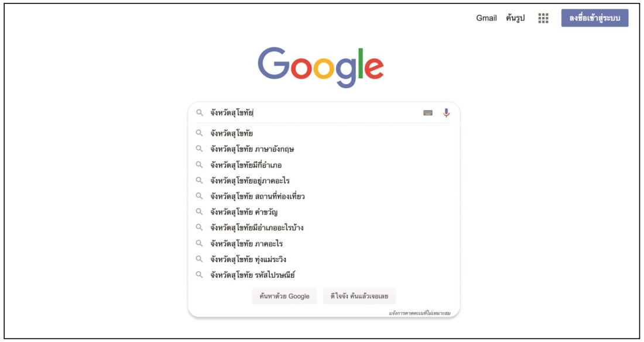Choose suggestion จังหวัดสุโขทัยมีกี่อำเภอ

click(246, 165)
